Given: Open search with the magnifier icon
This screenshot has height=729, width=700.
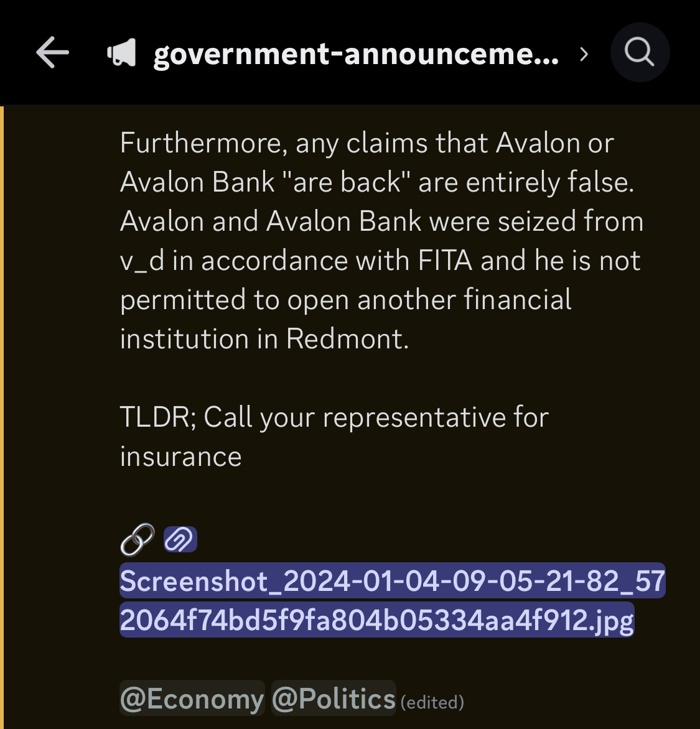Looking at the screenshot, I should (x=640, y=52).
